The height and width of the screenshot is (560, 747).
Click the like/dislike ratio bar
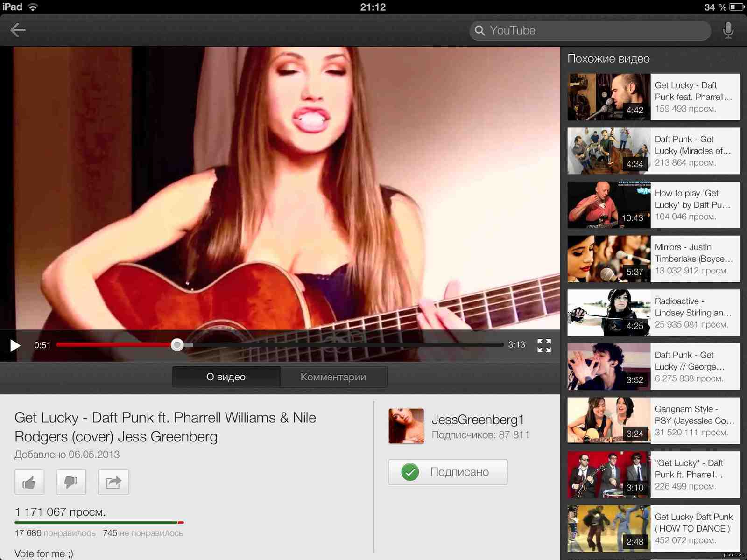(x=99, y=522)
